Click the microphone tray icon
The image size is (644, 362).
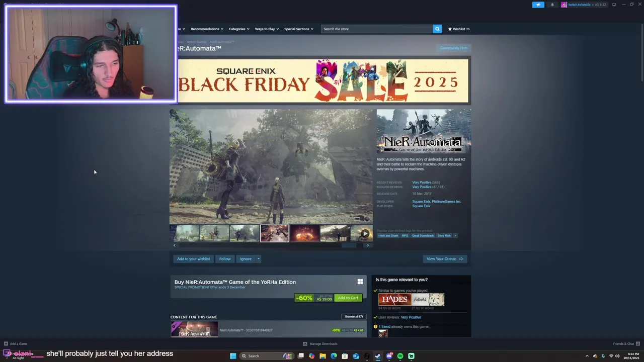point(603,356)
